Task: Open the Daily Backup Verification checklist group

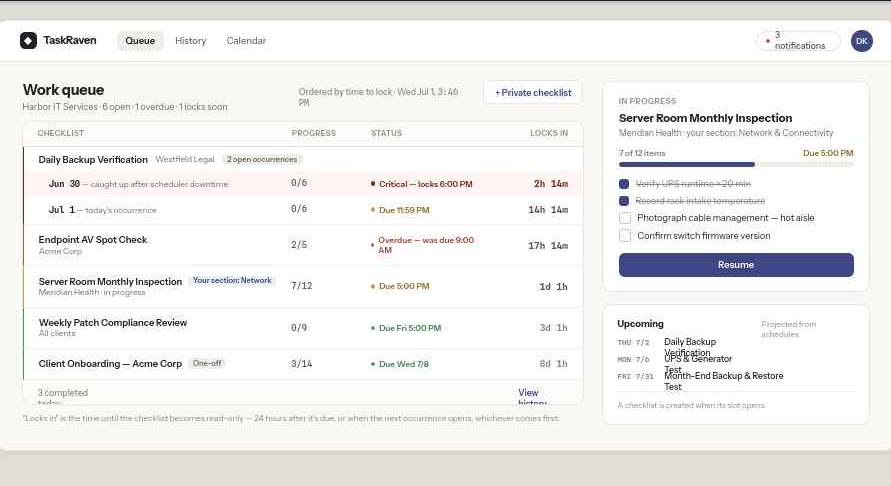Action: point(303,160)
